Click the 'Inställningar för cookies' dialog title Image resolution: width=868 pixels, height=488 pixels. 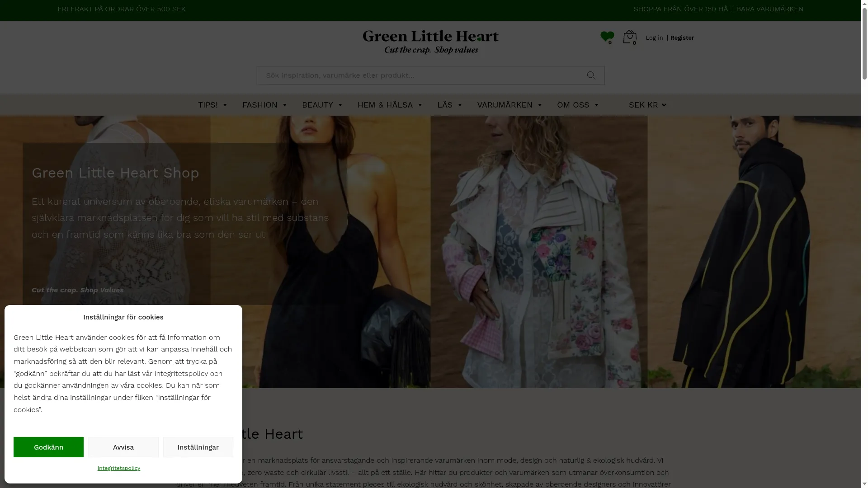pyautogui.click(x=123, y=317)
